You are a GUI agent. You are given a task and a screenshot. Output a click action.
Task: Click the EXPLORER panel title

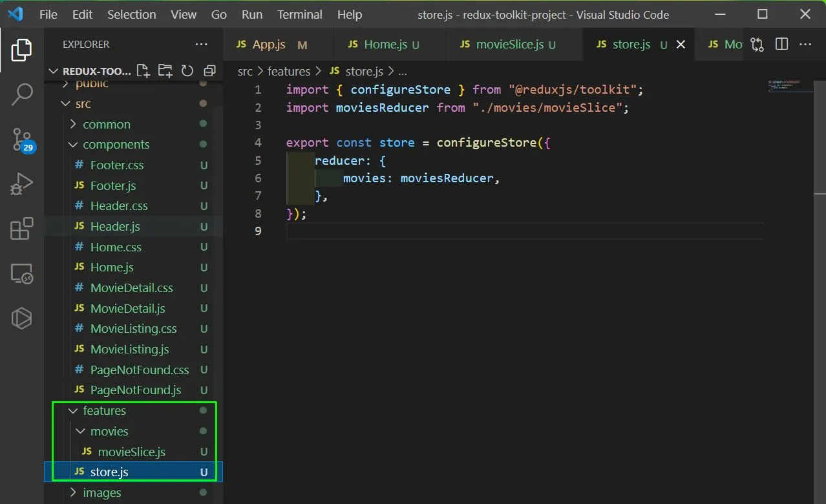click(86, 45)
